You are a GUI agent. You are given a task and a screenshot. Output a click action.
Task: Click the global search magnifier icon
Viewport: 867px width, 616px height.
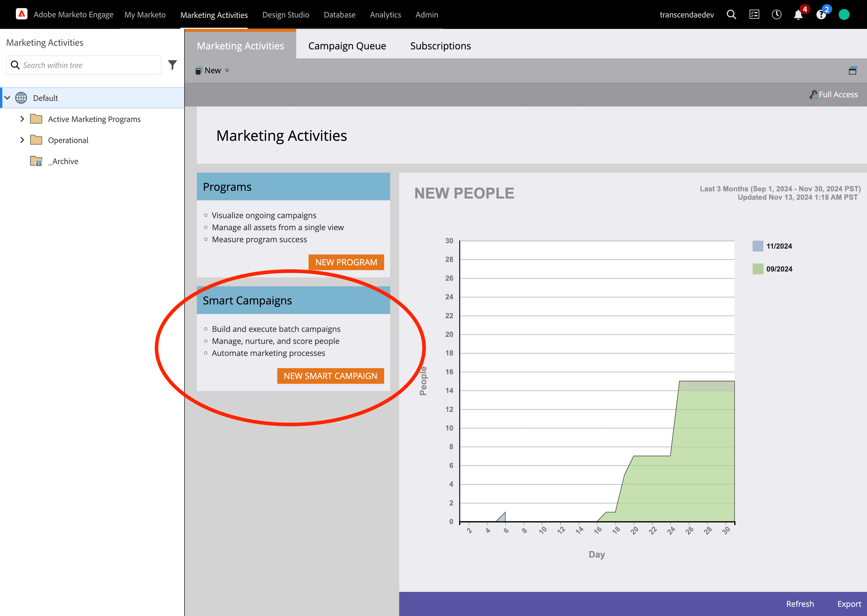tap(731, 15)
